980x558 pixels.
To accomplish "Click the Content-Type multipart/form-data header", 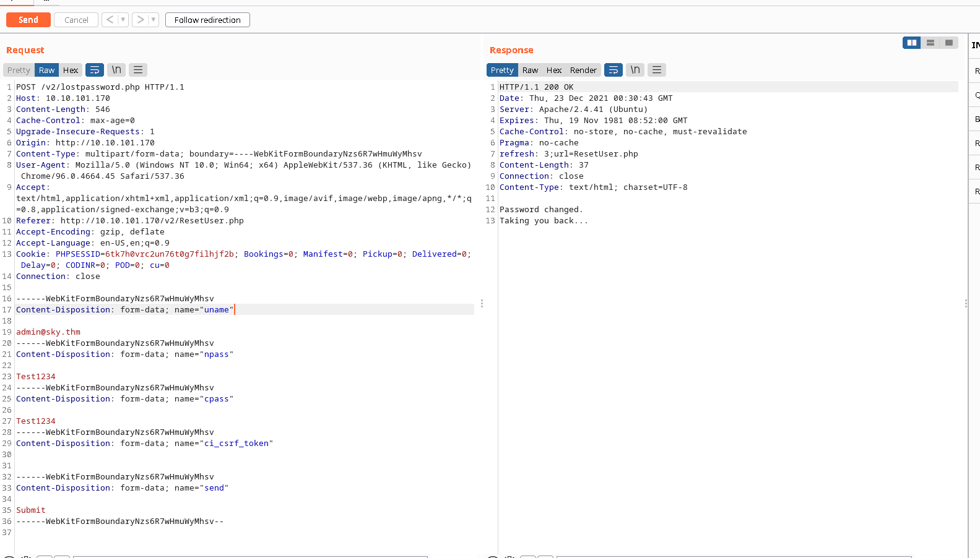I will tap(219, 154).
